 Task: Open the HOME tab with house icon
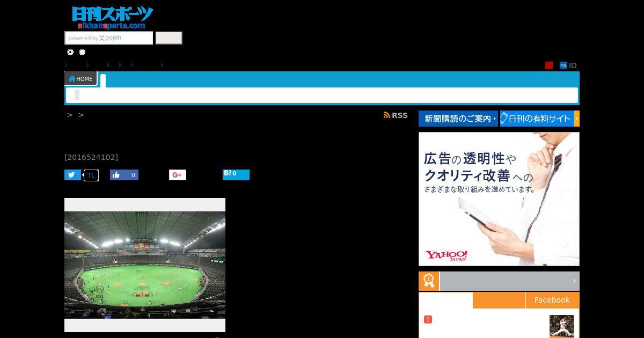[80, 79]
